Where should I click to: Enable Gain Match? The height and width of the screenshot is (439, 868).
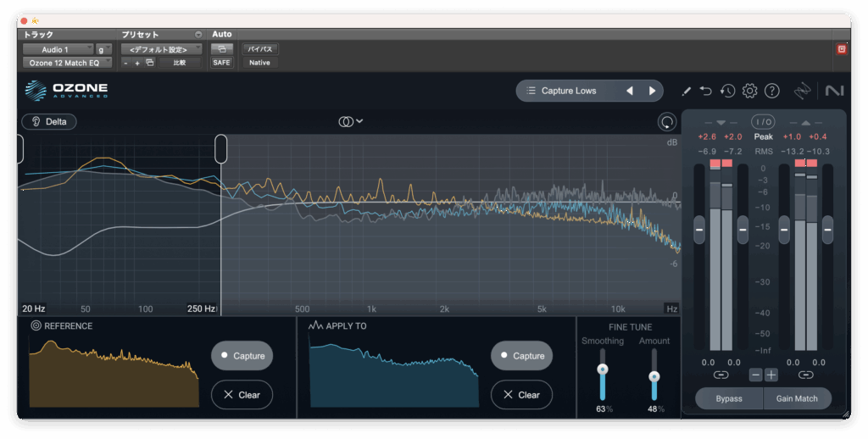(797, 398)
